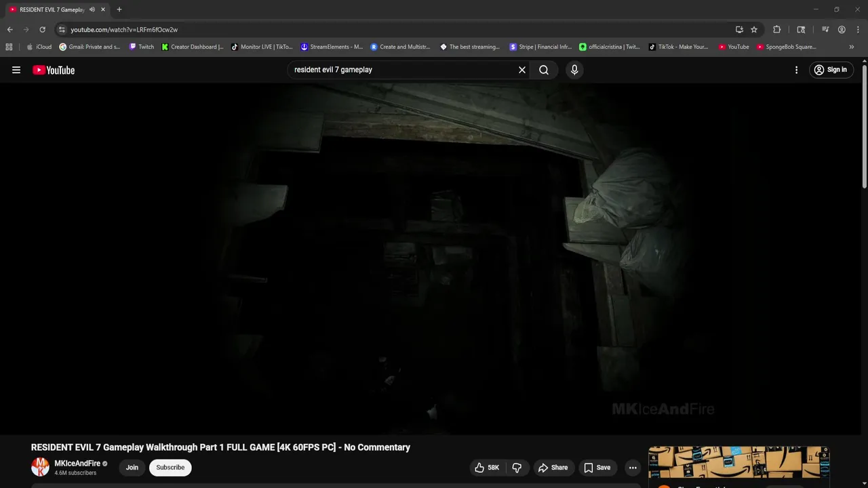Open the Chrome three-dot menu

click(857, 30)
